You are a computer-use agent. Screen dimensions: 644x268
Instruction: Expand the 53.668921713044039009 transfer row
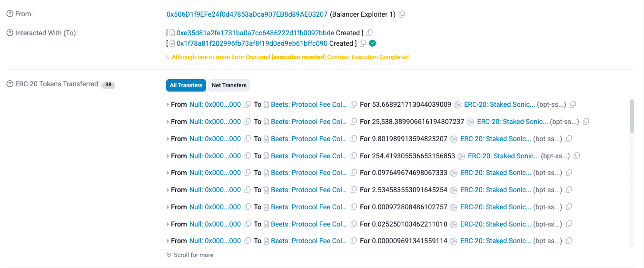(x=168, y=104)
